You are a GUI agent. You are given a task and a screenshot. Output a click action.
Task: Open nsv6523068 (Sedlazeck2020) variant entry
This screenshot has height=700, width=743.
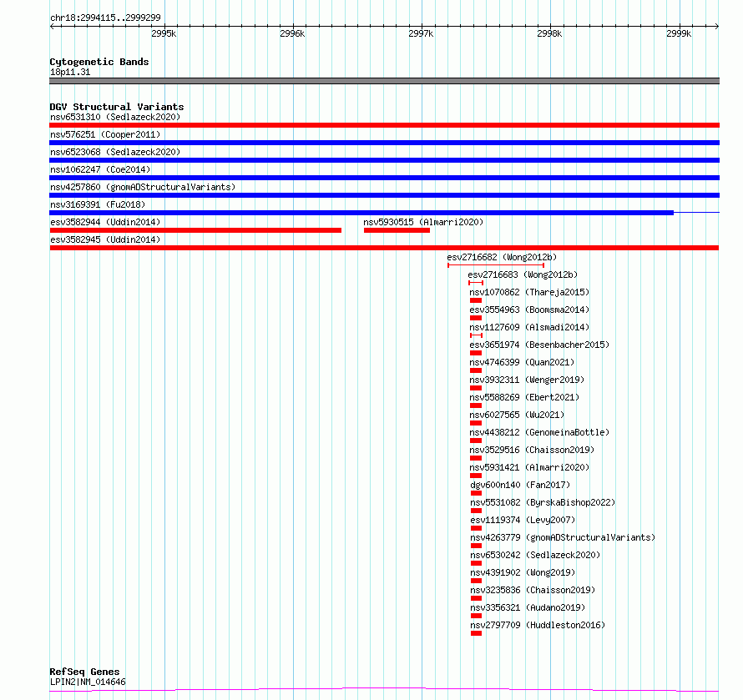coord(115,152)
